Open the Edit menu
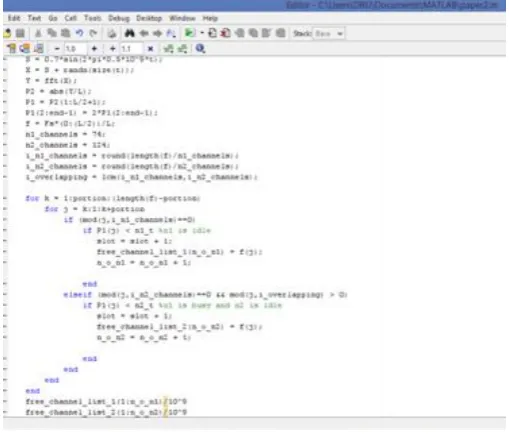509x434 pixels. pyautogui.click(x=14, y=18)
